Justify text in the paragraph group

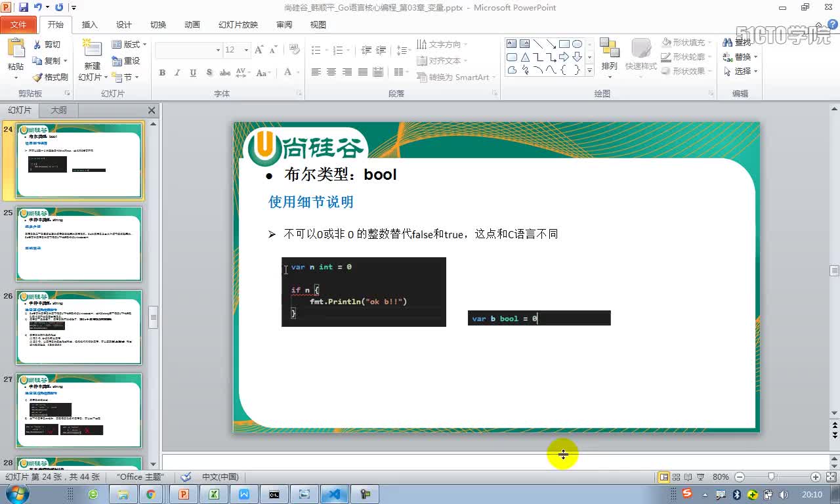click(x=362, y=72)
